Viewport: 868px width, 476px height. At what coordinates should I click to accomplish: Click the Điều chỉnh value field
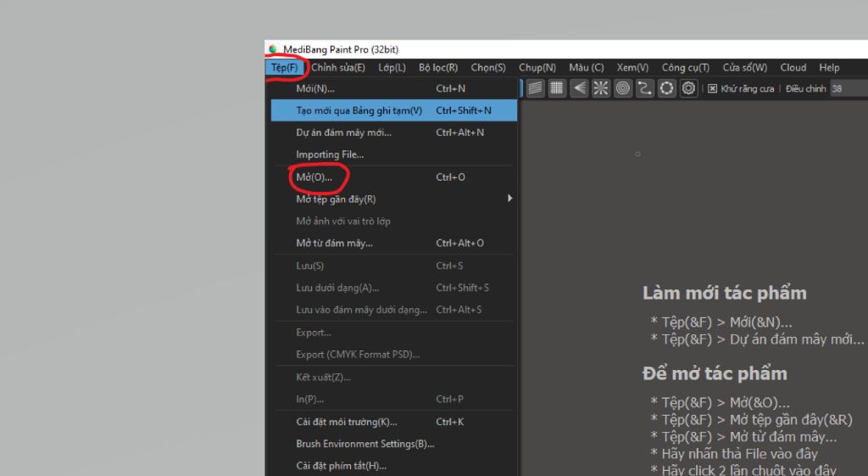[x=849, y=88]
